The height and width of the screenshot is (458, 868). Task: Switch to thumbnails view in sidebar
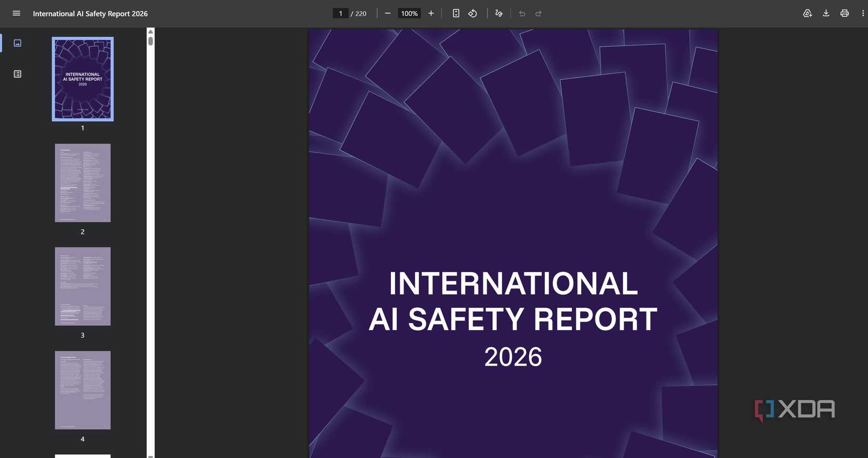(x=17, y=43)
